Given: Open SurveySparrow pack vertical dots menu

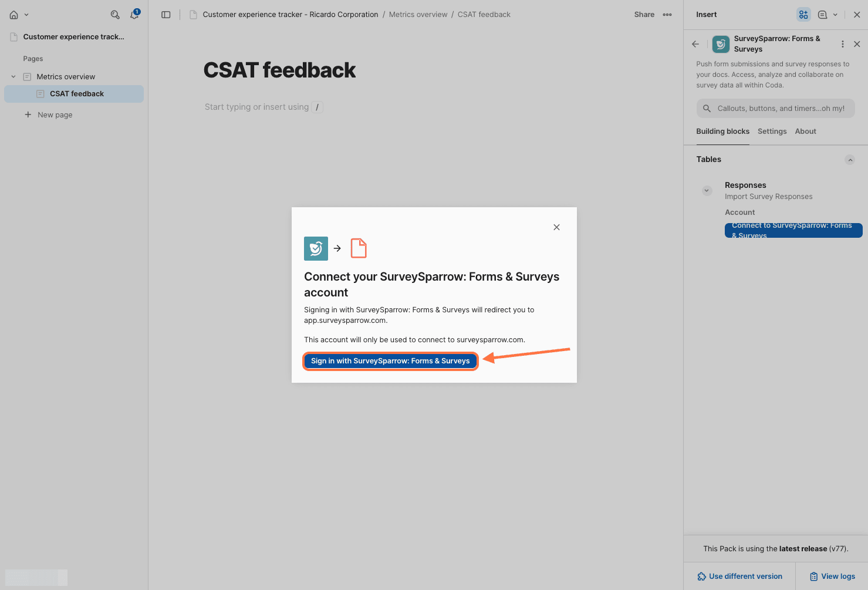Looking at the screenshot, I should 843,44.
